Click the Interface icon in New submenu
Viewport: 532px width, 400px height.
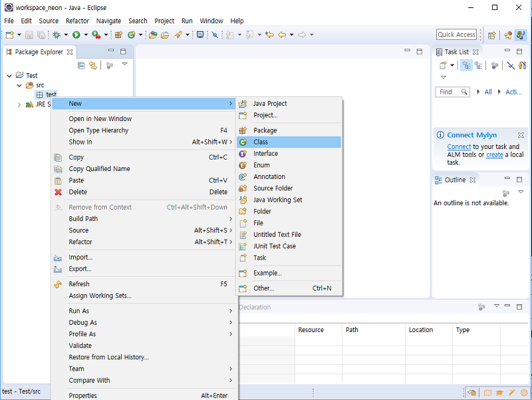click(x=243, y=154)
